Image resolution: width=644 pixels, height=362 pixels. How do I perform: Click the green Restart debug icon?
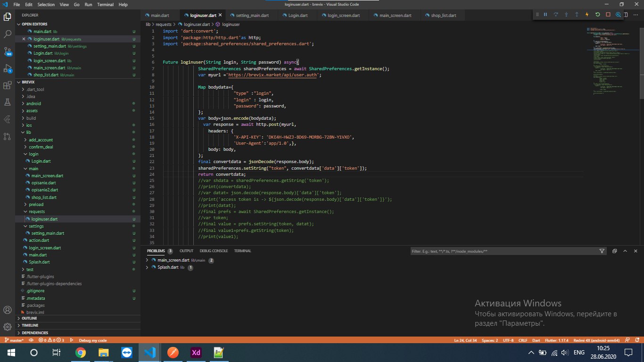598,15
